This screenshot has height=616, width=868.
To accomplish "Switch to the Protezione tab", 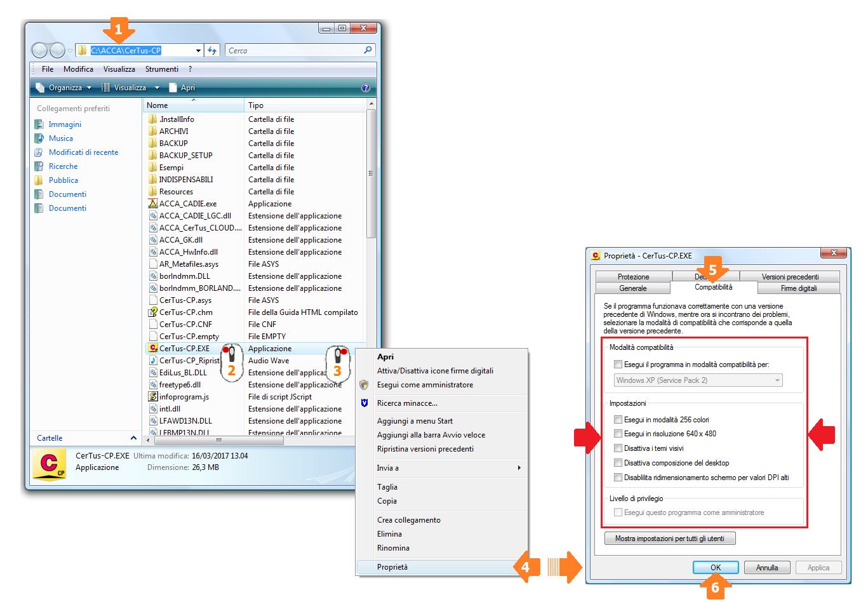I will pos(633,277).
